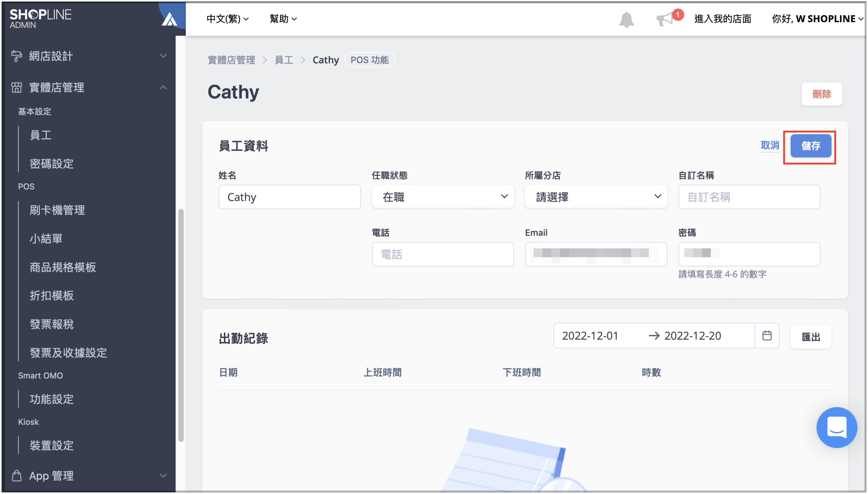Click the 網店設計 paint roller icon
Viewport: 868px width, 494px height.
tap(16, 56)
